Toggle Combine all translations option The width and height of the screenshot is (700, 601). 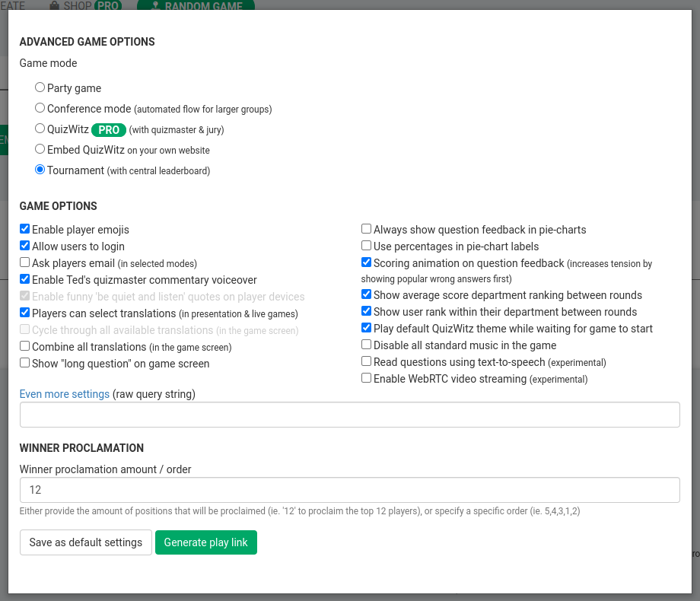[x=24, y=345]
